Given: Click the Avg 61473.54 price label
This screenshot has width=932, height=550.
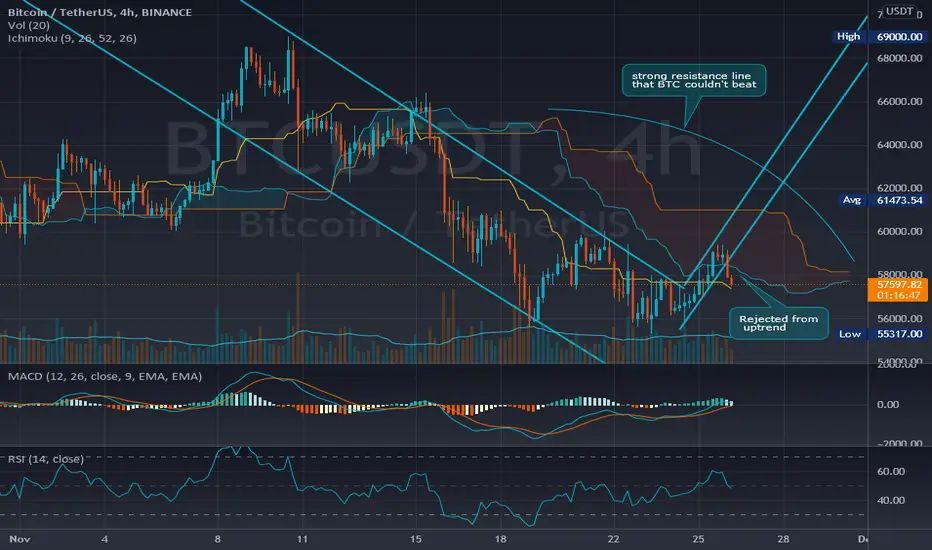Looking at the screenshot, I should [882, 200].
